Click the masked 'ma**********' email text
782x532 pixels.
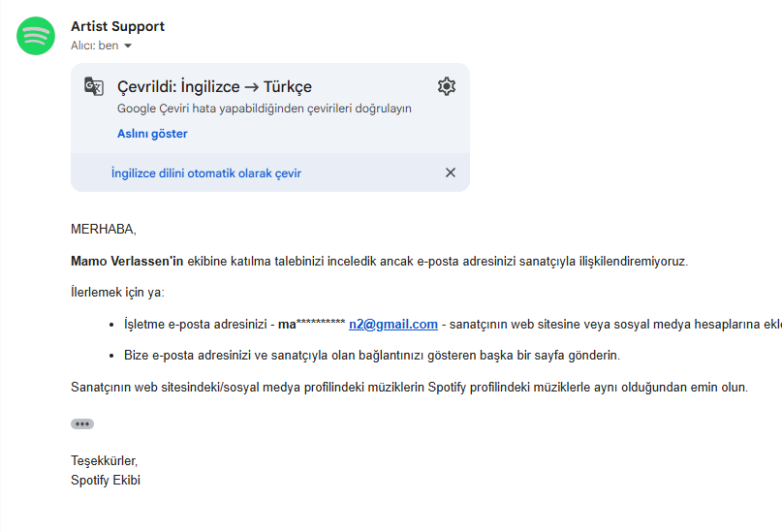[312, 324]
